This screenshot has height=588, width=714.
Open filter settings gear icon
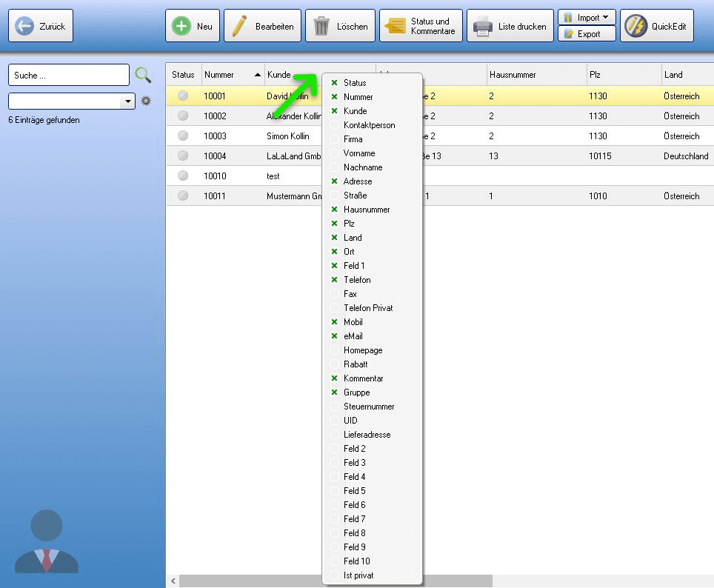(146, 101)
